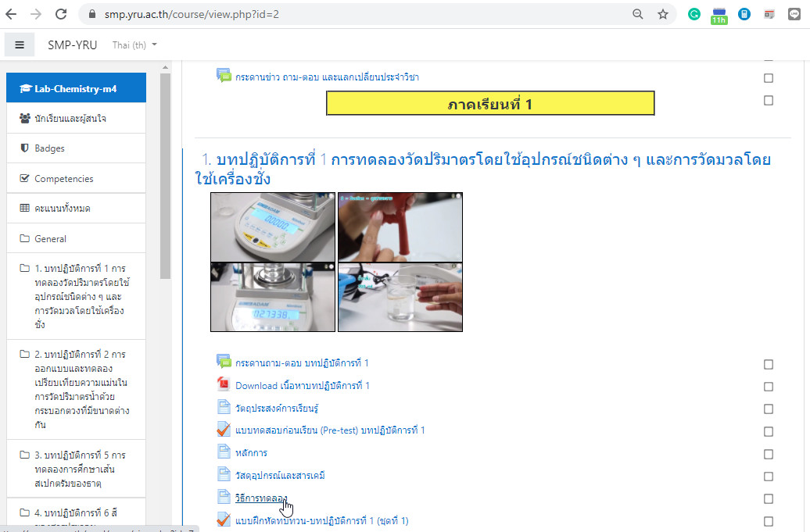Click the browser address bar URL
This screenshot has height=532, width=810.
click(x=192, y=14)
